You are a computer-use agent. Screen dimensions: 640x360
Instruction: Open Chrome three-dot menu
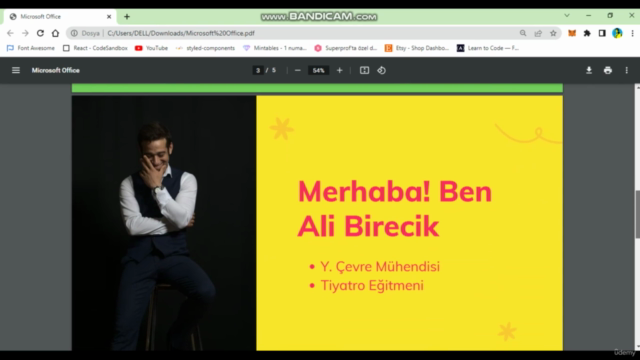click(x=632, y=33)
